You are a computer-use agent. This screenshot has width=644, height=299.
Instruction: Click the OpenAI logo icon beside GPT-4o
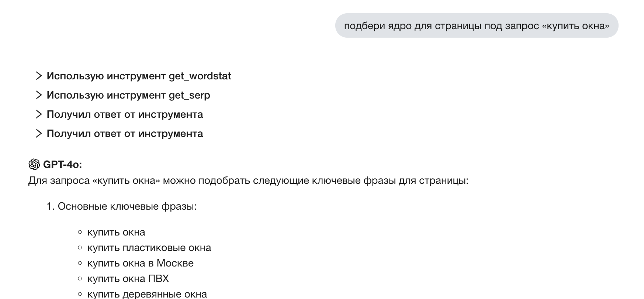coord(34,164)
